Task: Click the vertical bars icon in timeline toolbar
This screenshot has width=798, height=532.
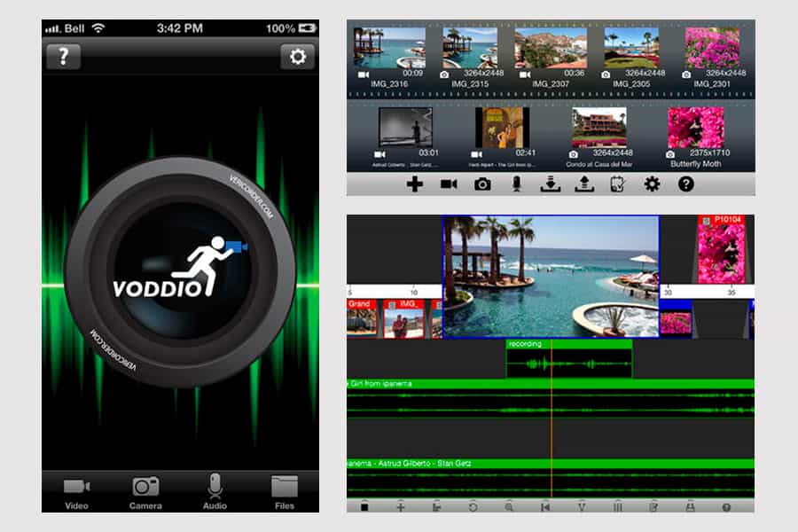Action: [617, 507]
